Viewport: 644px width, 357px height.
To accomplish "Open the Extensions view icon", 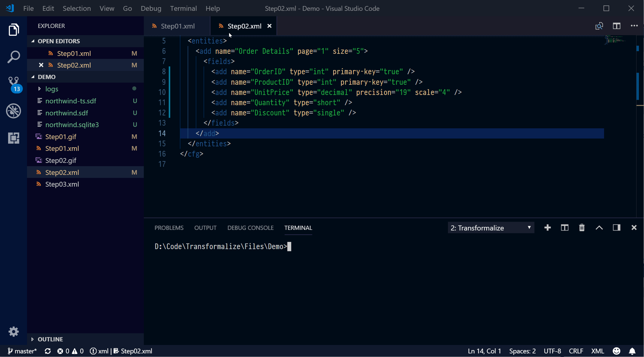I will 14,138.
